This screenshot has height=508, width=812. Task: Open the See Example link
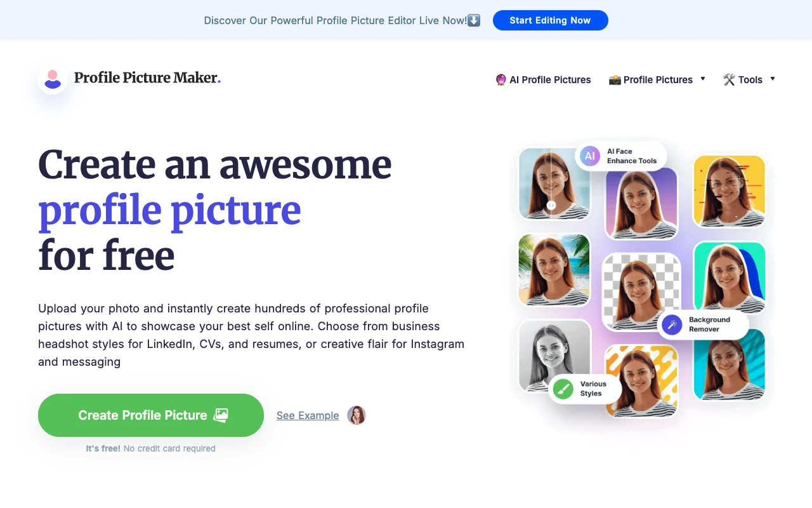click(x=307, y=415)
